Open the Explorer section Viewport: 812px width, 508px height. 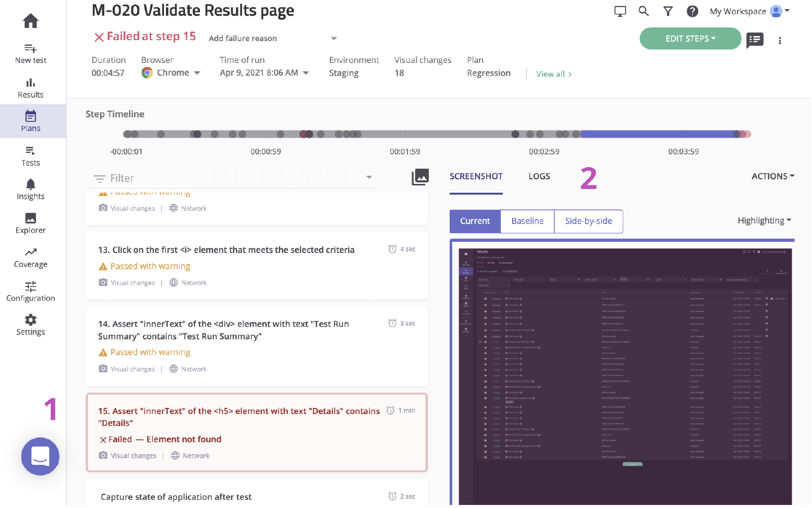[30, 222]
